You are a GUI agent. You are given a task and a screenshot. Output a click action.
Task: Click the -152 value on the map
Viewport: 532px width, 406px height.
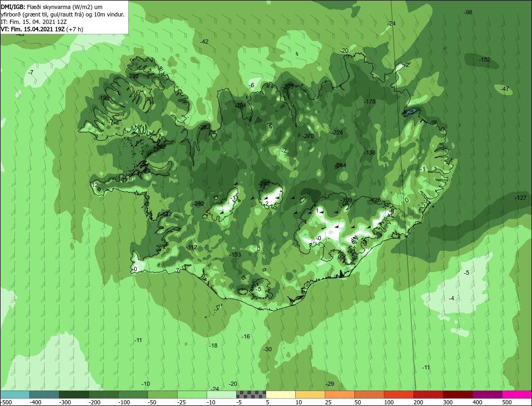[x=485, y=60]
